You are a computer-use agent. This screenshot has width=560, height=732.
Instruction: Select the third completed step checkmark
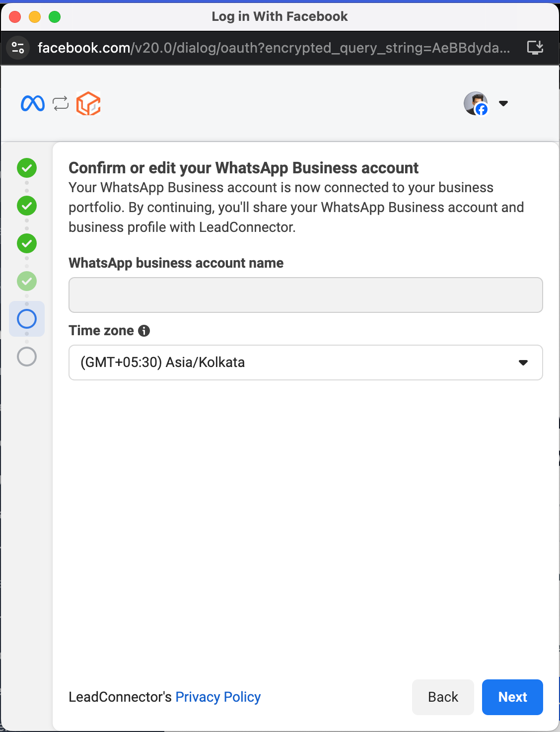click(27, 243)
